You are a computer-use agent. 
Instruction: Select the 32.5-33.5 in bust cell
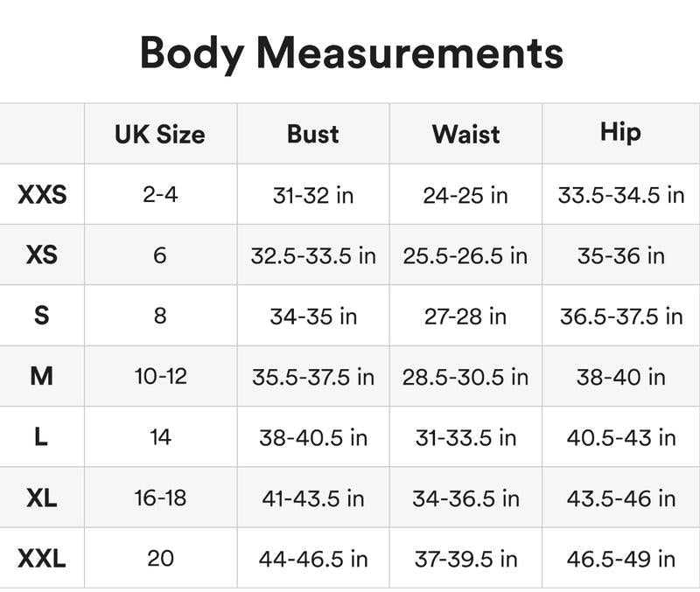point(313,255)
